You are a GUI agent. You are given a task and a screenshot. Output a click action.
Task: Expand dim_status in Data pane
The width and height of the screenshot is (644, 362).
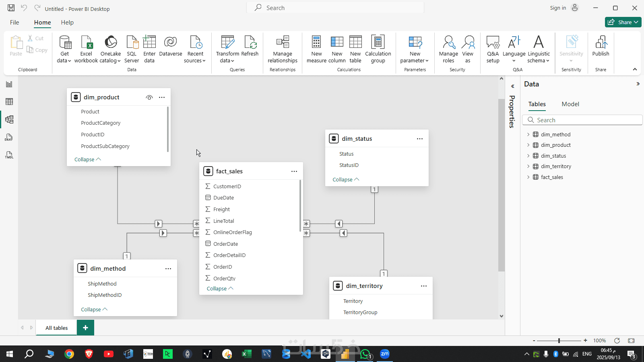click(x=528, y=156)
